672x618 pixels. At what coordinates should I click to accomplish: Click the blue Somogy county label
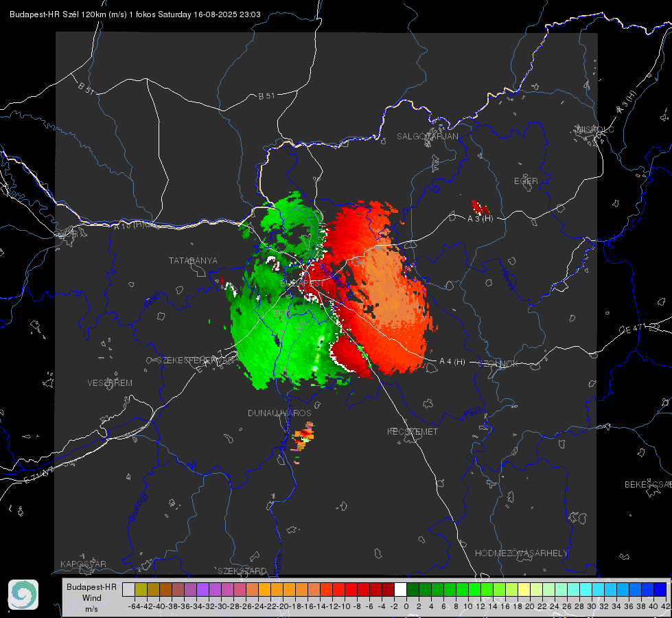click(x=137, y=507)
